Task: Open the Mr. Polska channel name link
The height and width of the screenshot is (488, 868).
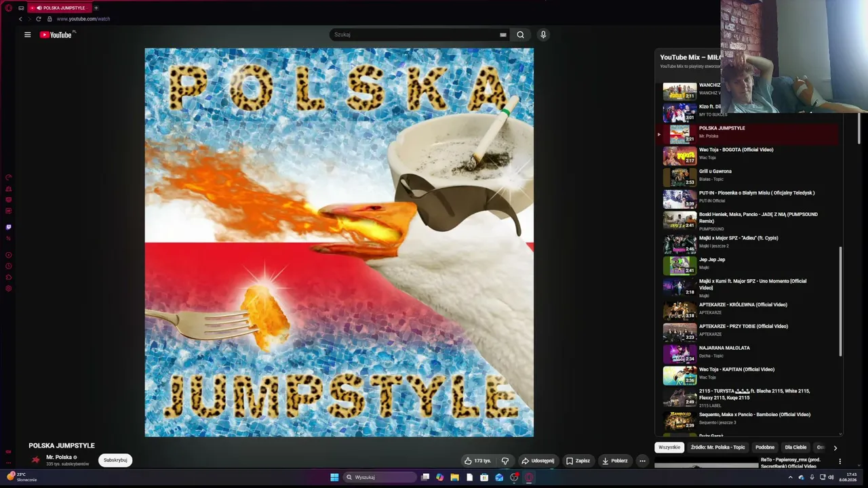Action: point(59,457)
